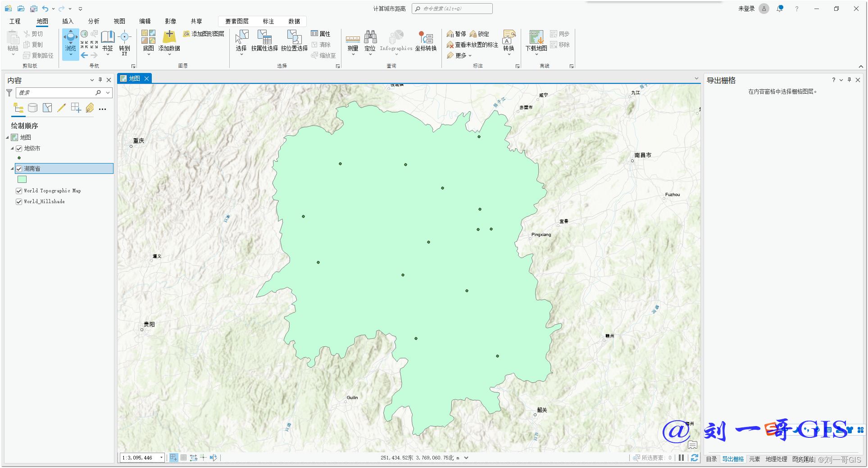Open the 工程 (Project) tab
868x468 pixels.
15,21
